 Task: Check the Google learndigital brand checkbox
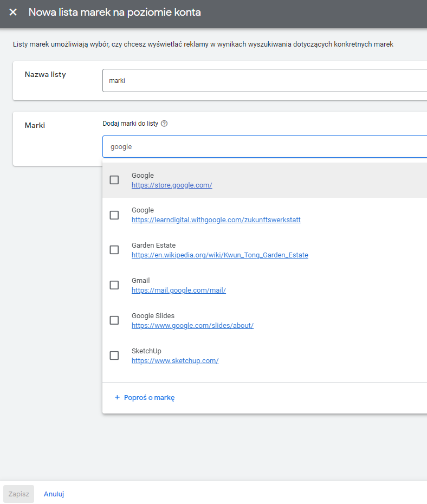click(114, 215)
